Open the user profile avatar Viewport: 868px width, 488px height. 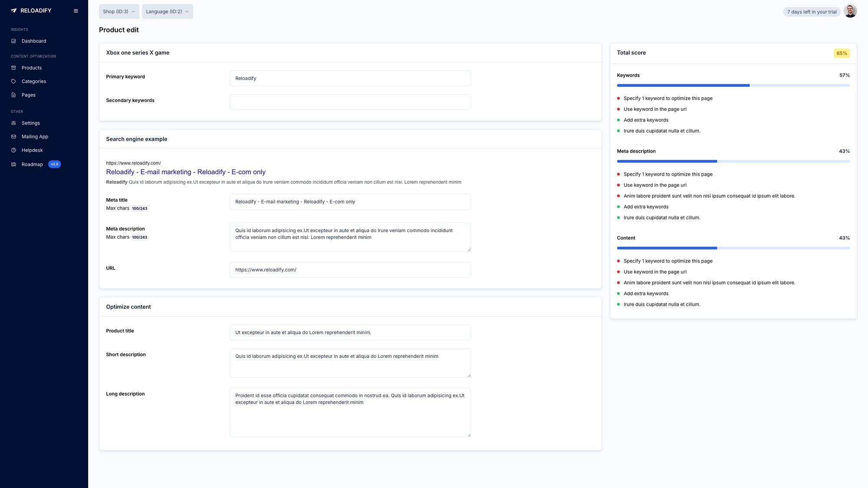[850, 11]
